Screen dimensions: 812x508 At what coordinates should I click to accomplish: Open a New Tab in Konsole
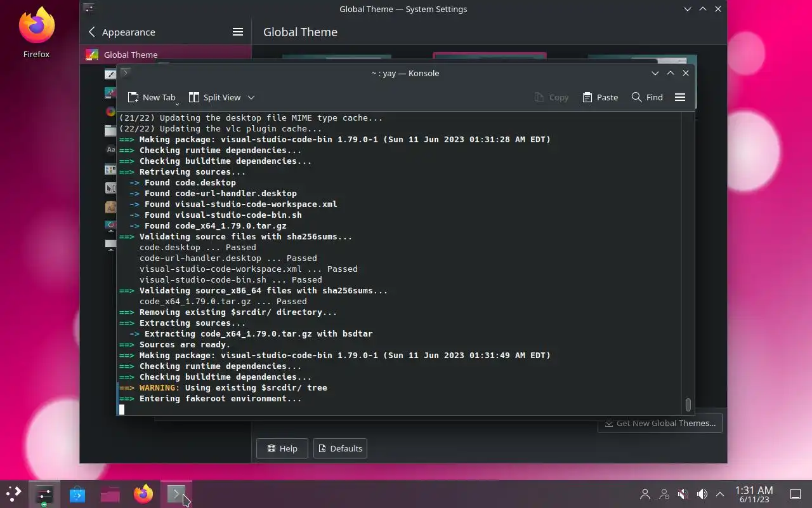[x=152, y=97]
